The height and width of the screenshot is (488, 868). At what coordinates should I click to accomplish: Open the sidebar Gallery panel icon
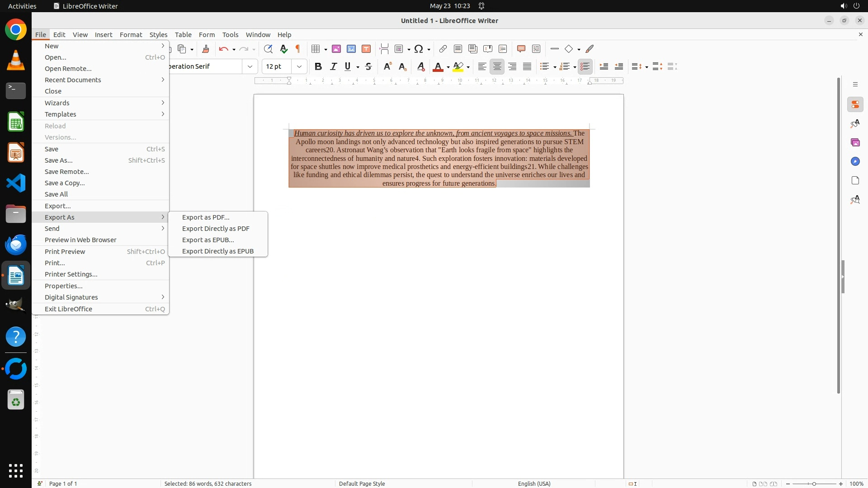(x=855, y=143)
